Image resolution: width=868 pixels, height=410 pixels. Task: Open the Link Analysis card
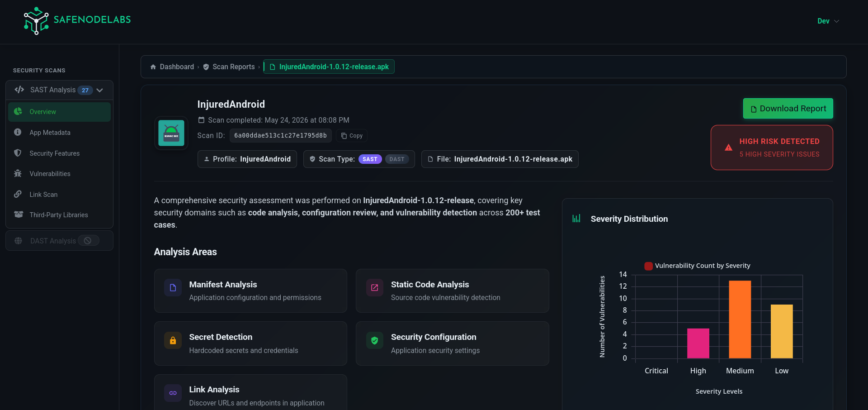250,392
